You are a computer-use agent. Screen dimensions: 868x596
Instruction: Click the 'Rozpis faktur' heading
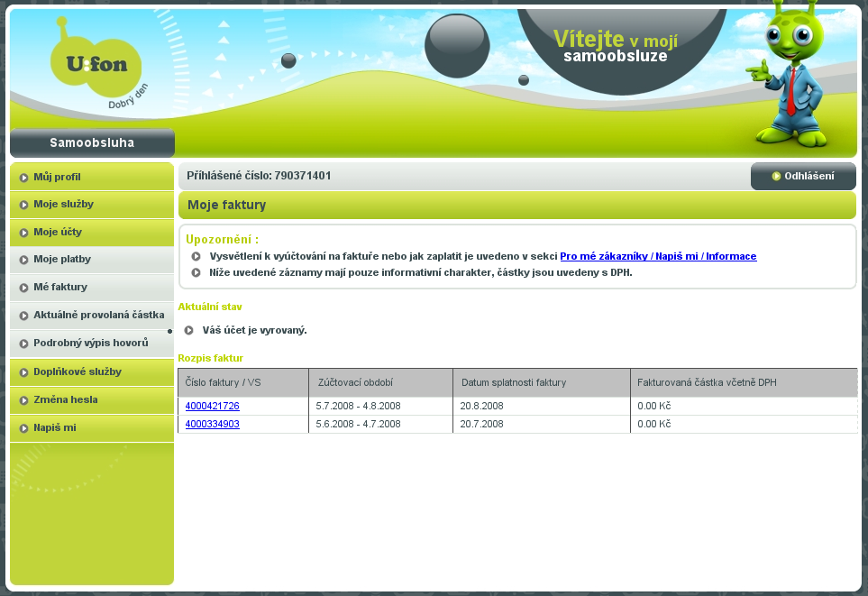210,358
